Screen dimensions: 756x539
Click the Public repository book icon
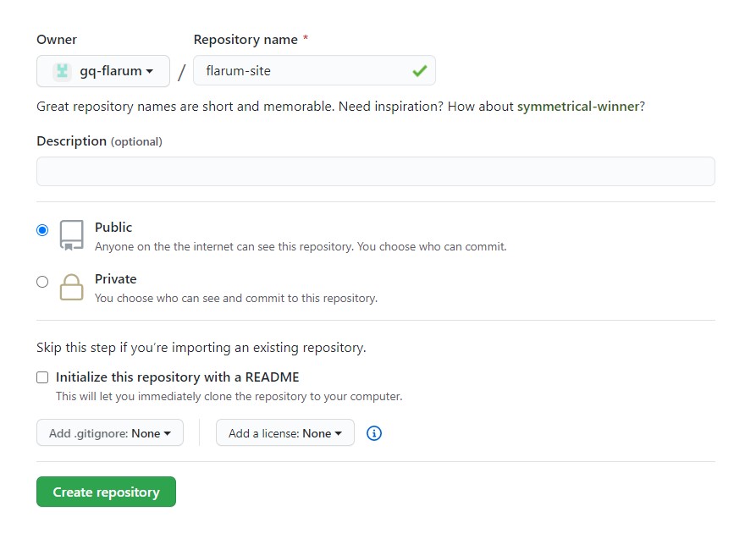[72, 235]
